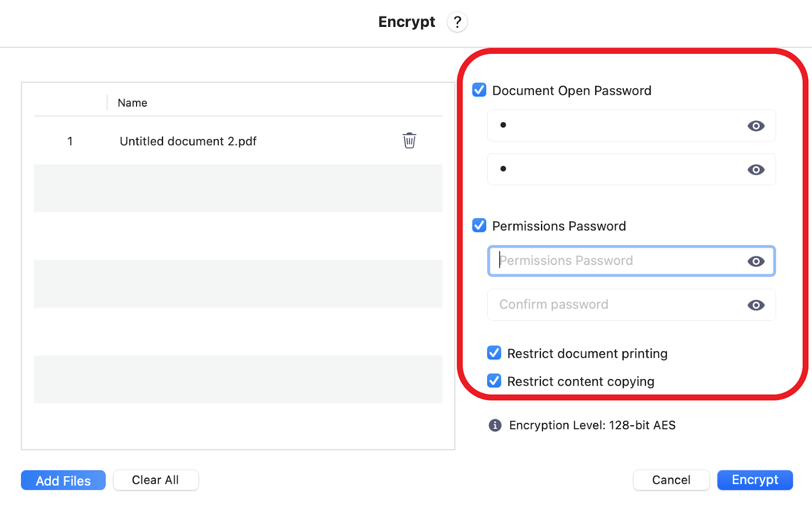Click the Encryption Level info icon

(x=495, y=425)
